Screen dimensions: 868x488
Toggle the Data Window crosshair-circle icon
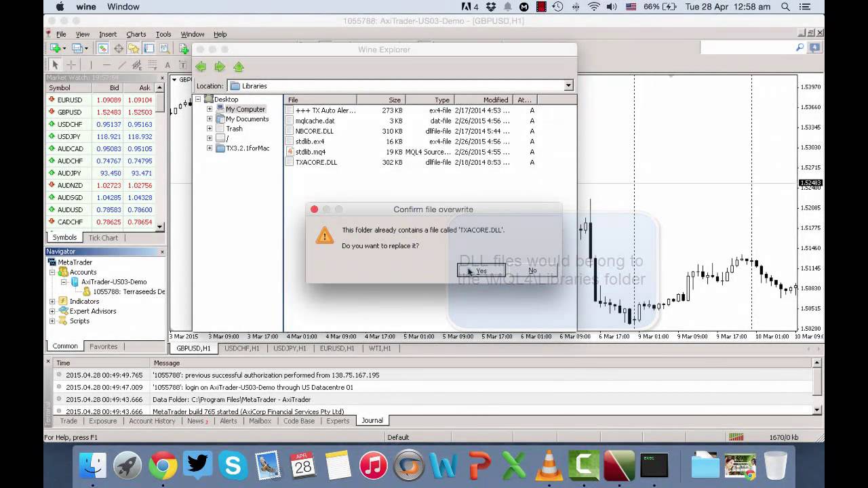(x=118, y=48)
